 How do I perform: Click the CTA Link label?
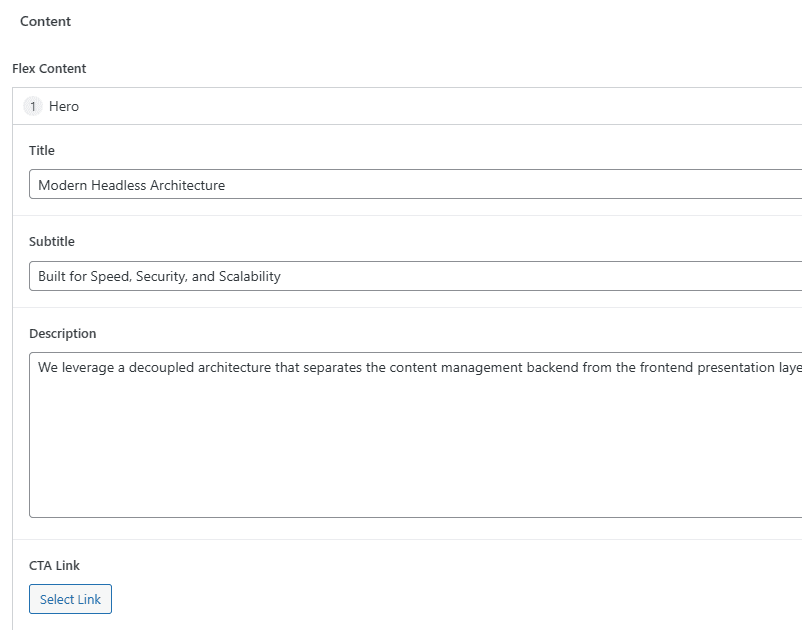[54, 565]
